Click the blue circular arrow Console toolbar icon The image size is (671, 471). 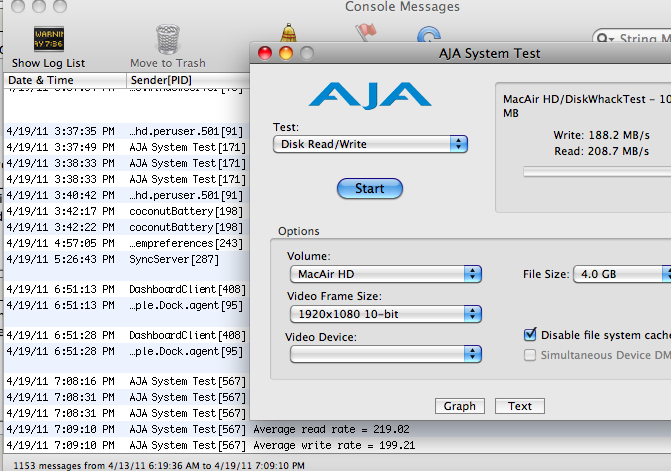tap(428, 34)
